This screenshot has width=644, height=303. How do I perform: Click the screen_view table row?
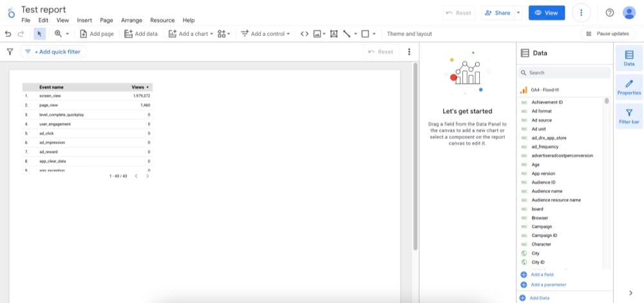click(x=88, y=96)
